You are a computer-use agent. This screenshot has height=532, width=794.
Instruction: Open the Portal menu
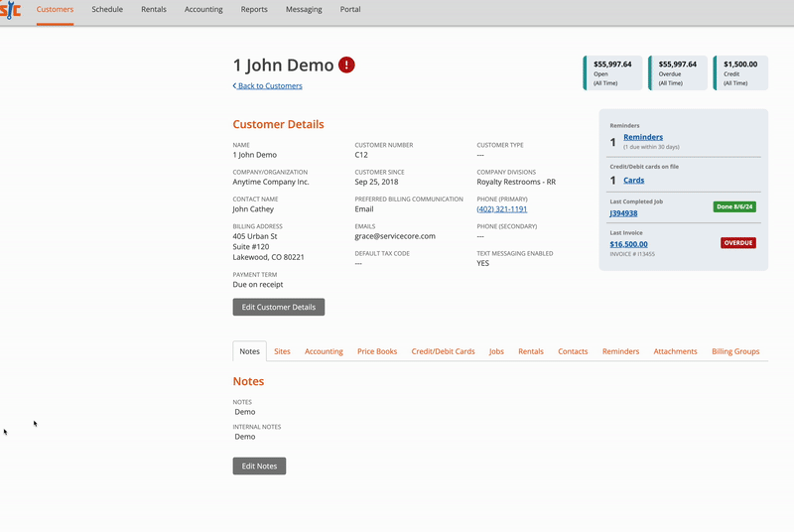pos(350,9)
